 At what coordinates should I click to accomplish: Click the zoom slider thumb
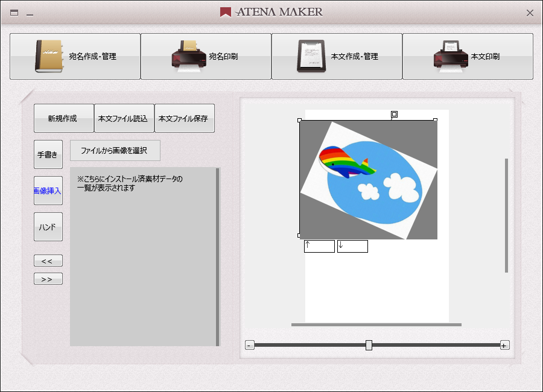(x=369, y=345)
